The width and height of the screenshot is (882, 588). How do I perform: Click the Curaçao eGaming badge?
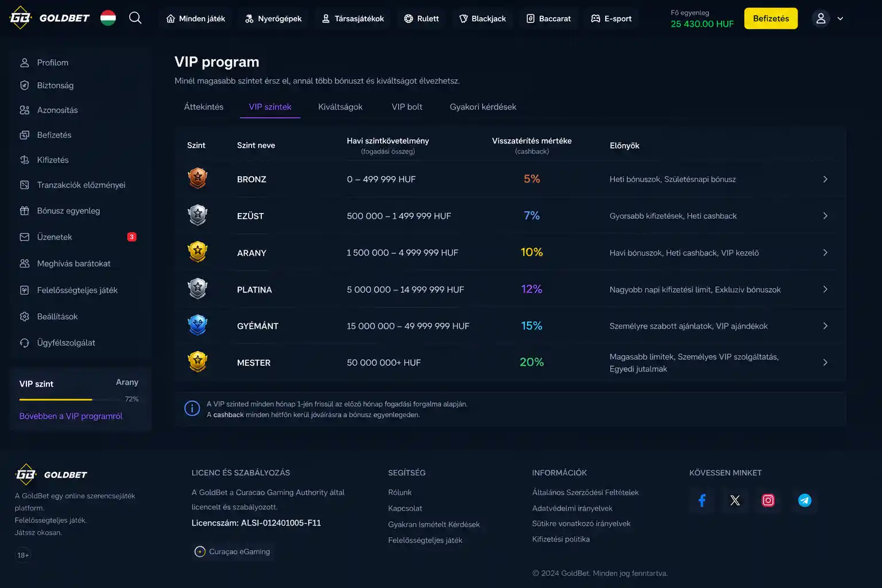tap(233, 552)
